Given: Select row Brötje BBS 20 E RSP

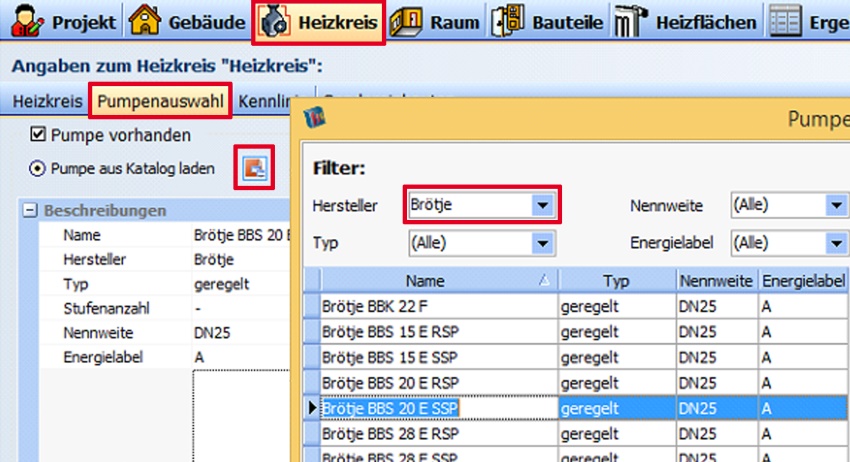Looking at the screenshot, I should tap(576, 383).
